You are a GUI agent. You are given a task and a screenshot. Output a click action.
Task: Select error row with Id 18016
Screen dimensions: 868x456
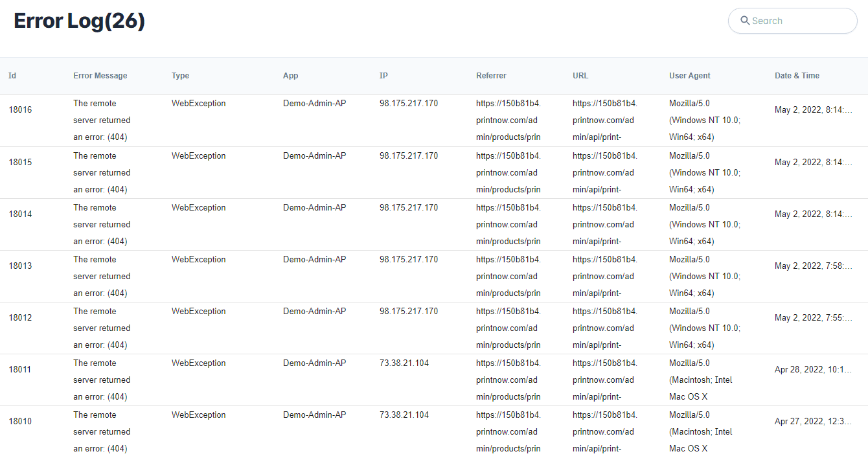coord(20,110)
